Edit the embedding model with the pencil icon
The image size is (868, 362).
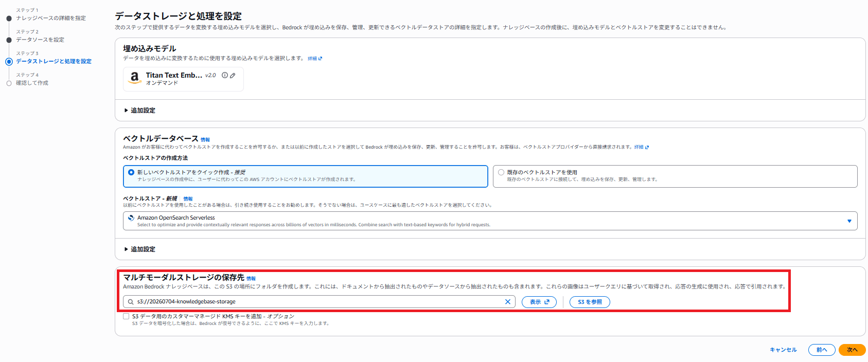coord(233,75)
